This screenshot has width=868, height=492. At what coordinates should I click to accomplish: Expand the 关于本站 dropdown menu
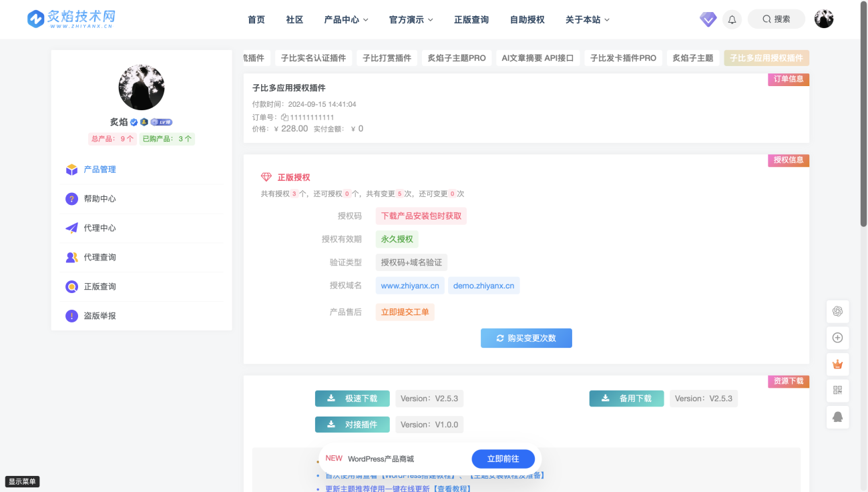587,20
